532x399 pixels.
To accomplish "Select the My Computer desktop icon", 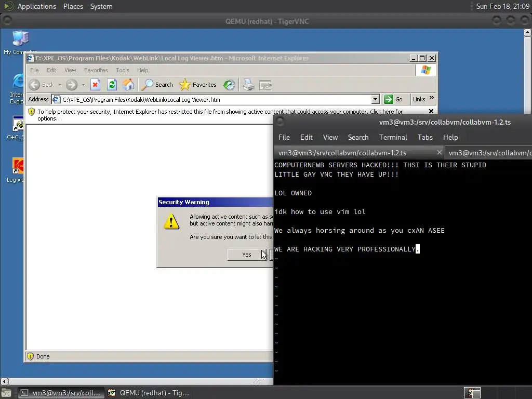I will point(20,43).
